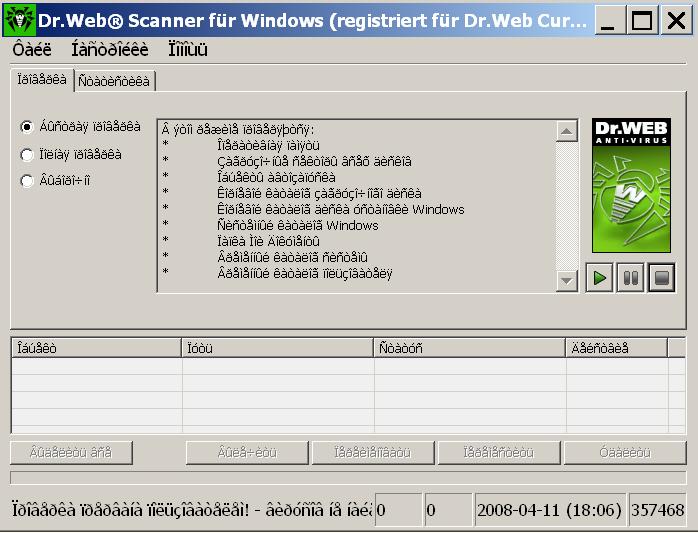This screenshot has height=533, width=698.
Task: Select the second scan mode radio button
Action: coord(27,155)
